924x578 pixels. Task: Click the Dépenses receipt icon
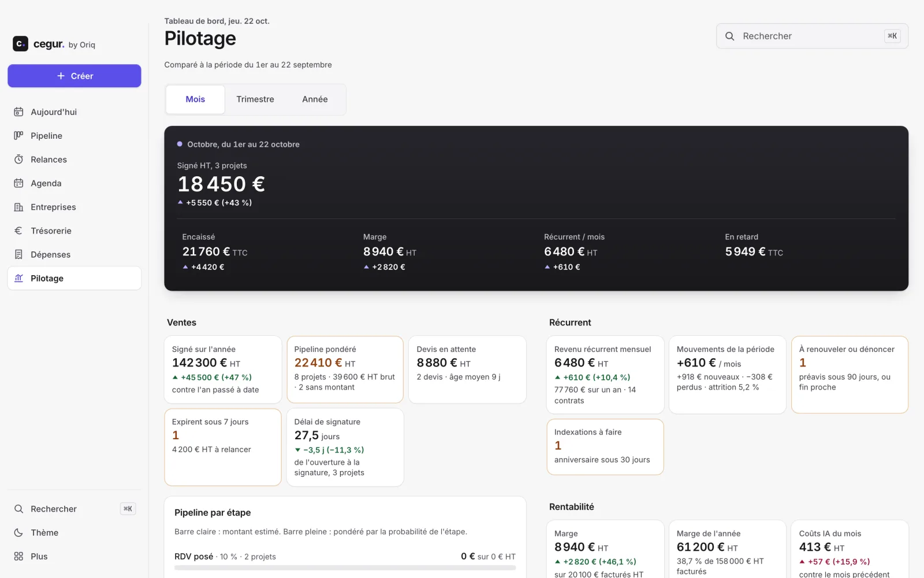coord(18,254)
